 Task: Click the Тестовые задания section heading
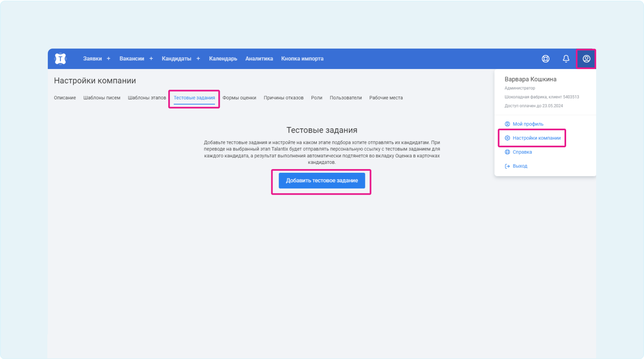point(322,130)
